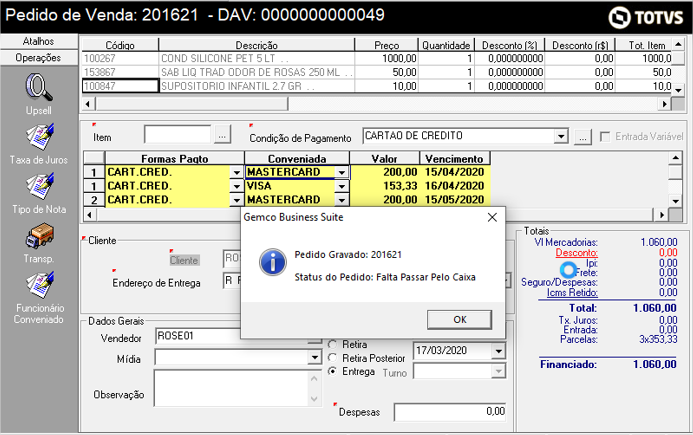Click payment grid scroll-up arrow
This screenshot has width=693, height=435.
click(675, 158)
